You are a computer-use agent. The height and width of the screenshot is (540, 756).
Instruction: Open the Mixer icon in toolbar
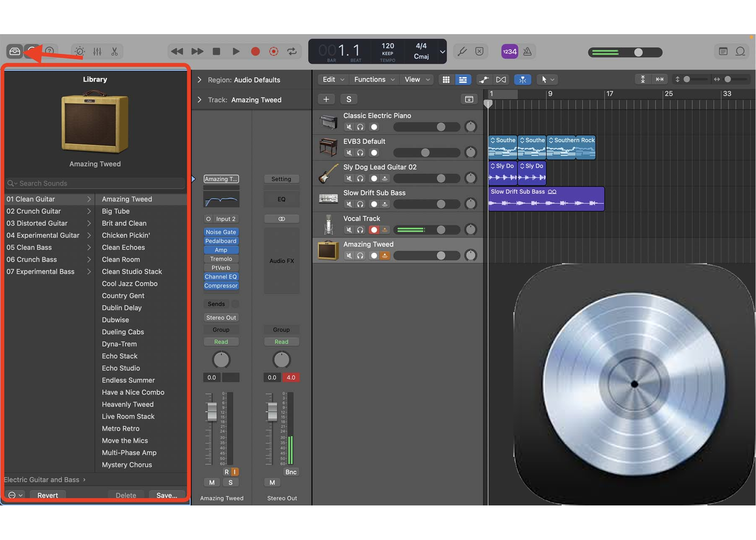click(97, 51)
